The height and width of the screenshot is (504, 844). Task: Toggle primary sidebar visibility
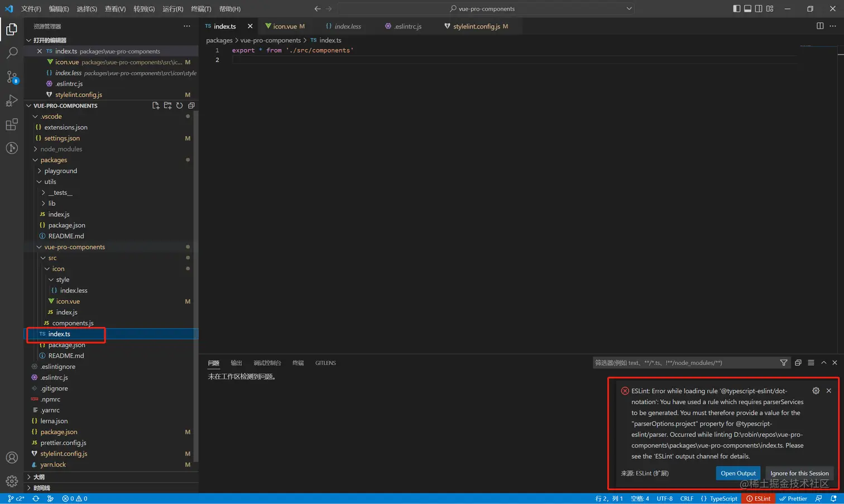coord(737,8)
